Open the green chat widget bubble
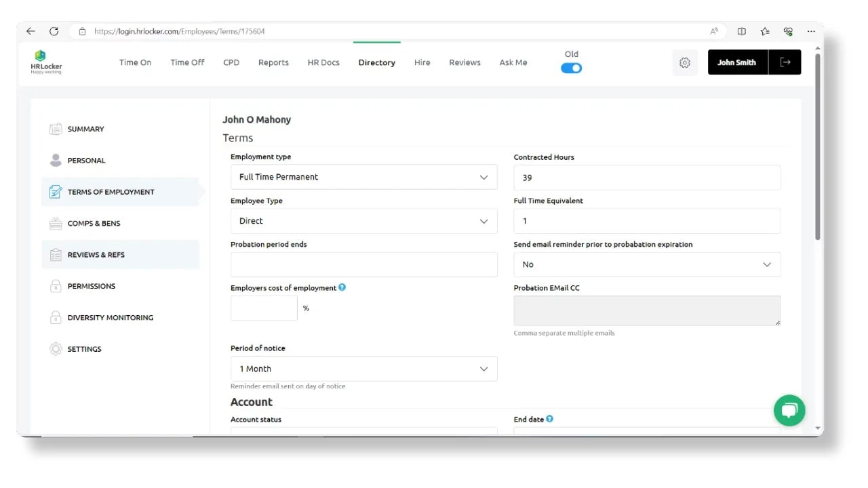This screenshot has width=868, height=488. pyautogui.click(x=789, y=410)
